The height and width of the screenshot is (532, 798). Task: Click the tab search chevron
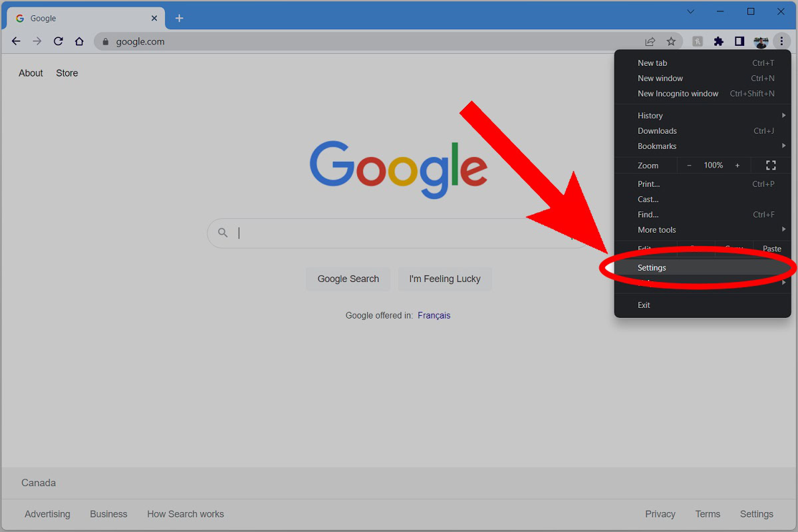pyautogui.click(x=690, y=11)
